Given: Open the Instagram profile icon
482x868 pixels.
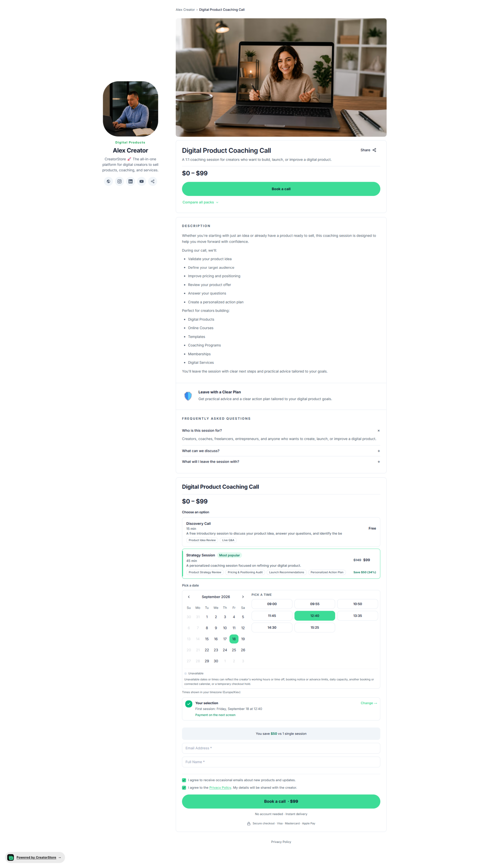Looking at the screenshot, I should 119,181.
